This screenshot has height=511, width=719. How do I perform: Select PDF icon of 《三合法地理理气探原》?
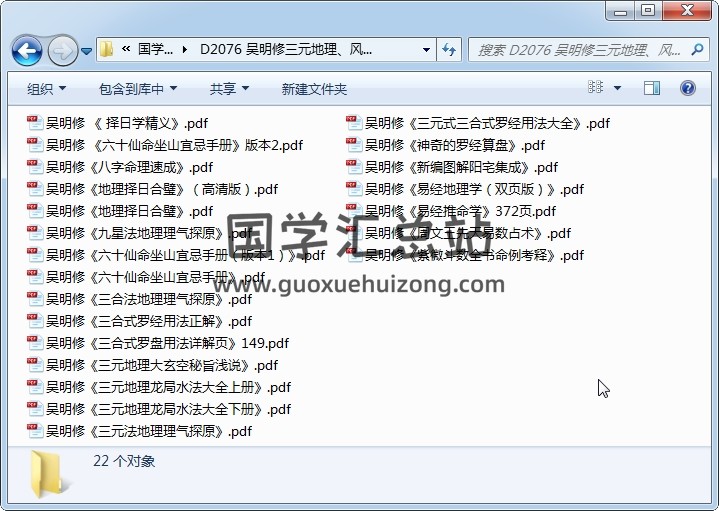coord(34,299)
